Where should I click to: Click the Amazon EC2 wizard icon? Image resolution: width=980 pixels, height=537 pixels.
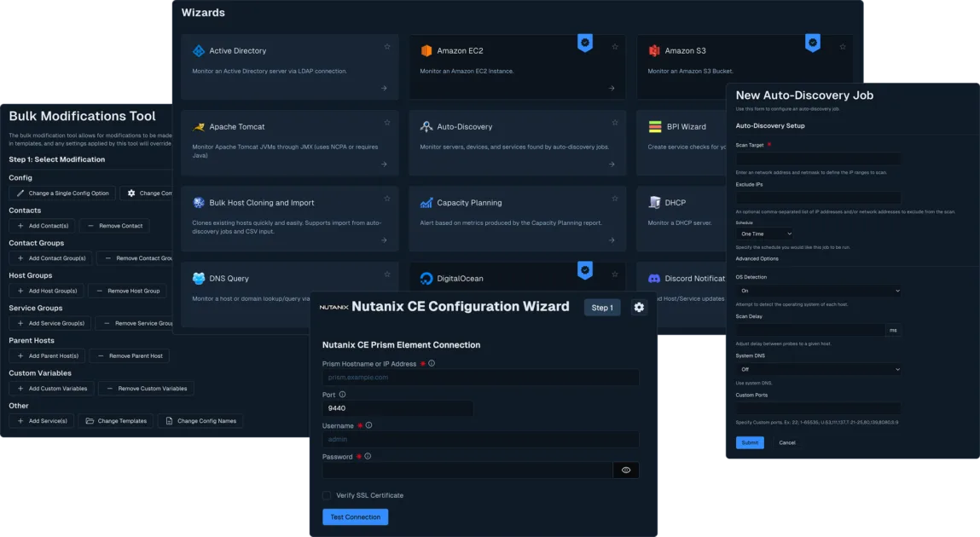point(426,50)
